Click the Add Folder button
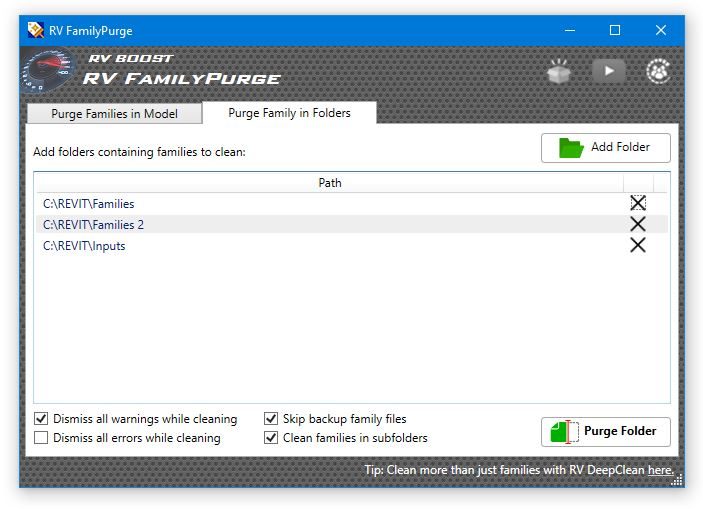Image resolution: width=703 pixels, height=509 pixels. 606,148
